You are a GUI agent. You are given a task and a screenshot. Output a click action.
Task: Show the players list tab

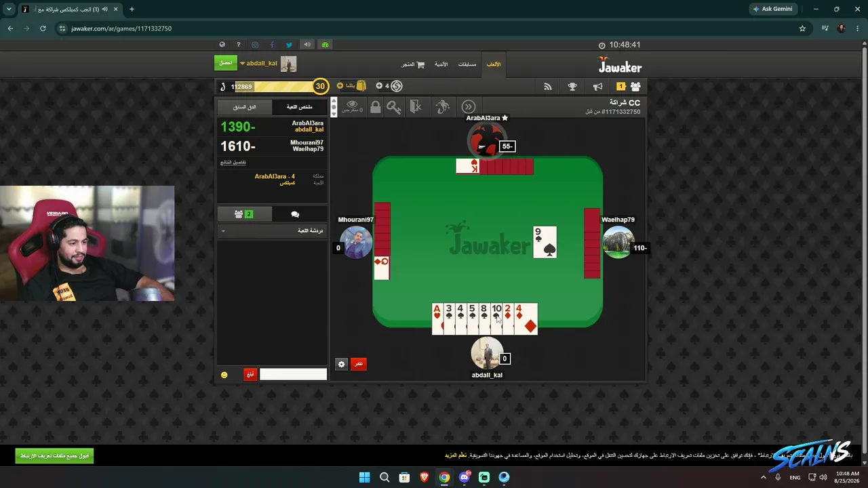pyautogui.click(x=244, y=214)
